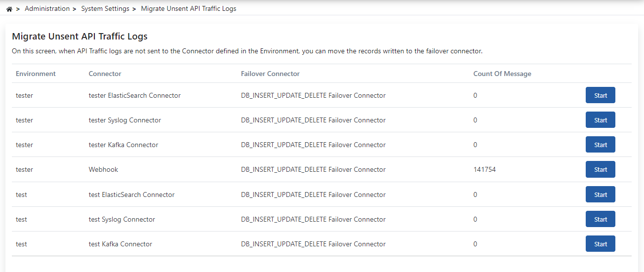Select the Webhook connector name cell
Image resolution: width=644 pixels, height=272 pixels.
click(103, 169)
